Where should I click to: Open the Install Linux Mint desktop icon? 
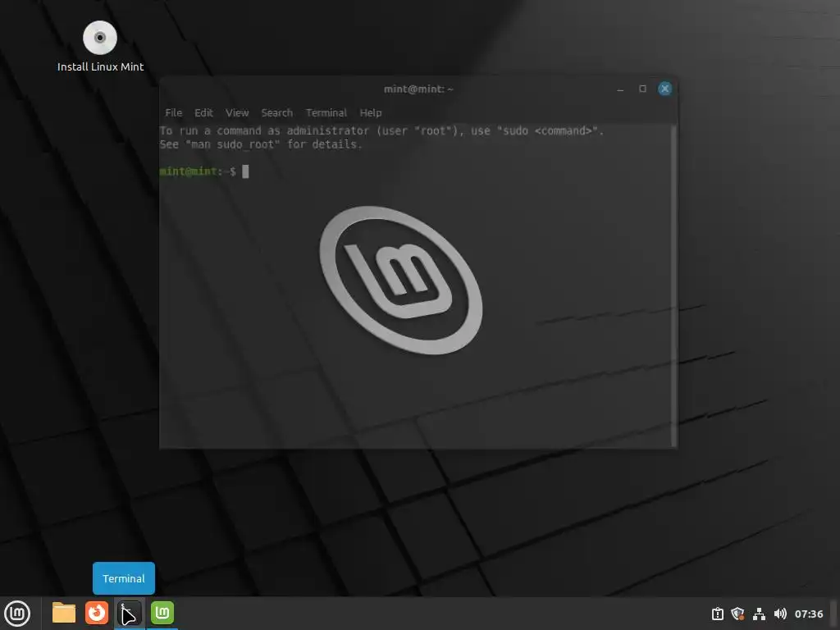click(100, 47)
